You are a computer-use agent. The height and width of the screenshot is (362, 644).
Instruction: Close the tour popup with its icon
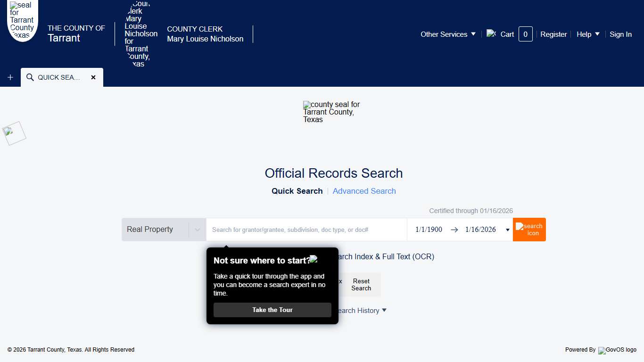pos(314,259)
